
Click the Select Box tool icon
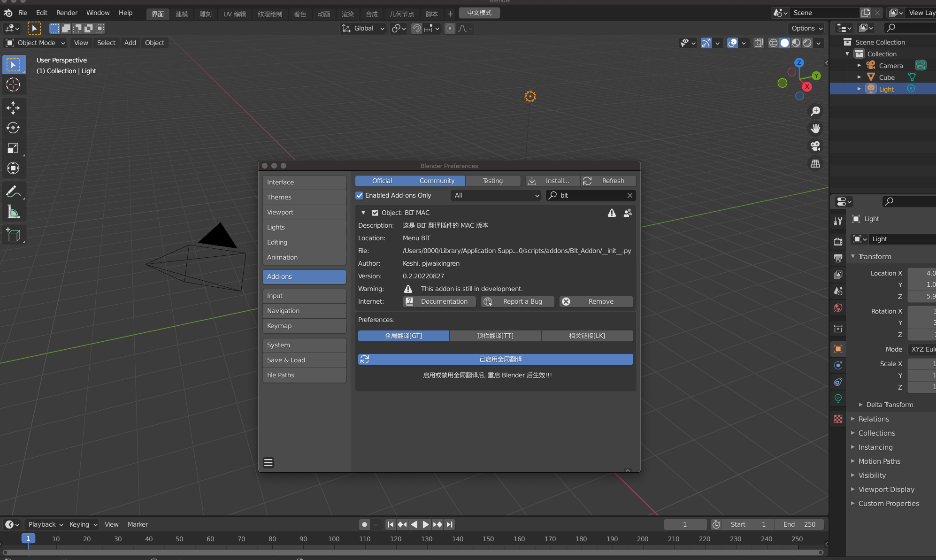click(x=13, y=64)
